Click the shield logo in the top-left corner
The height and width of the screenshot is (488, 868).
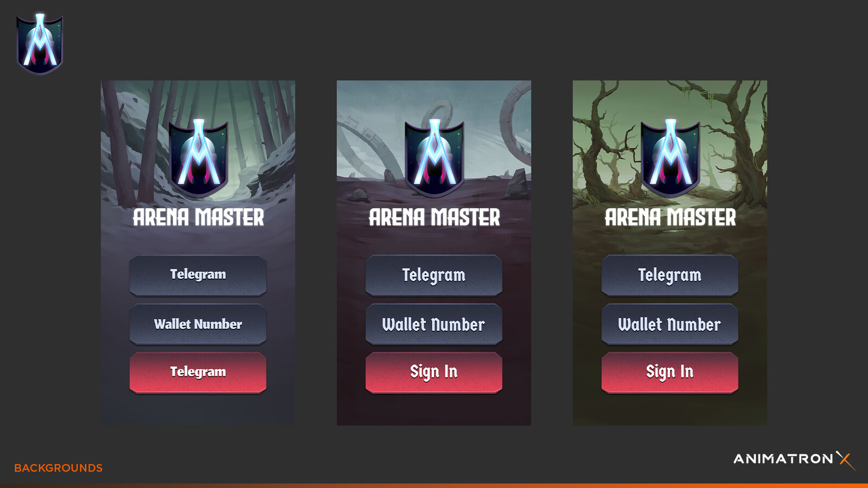pos(40,44)
